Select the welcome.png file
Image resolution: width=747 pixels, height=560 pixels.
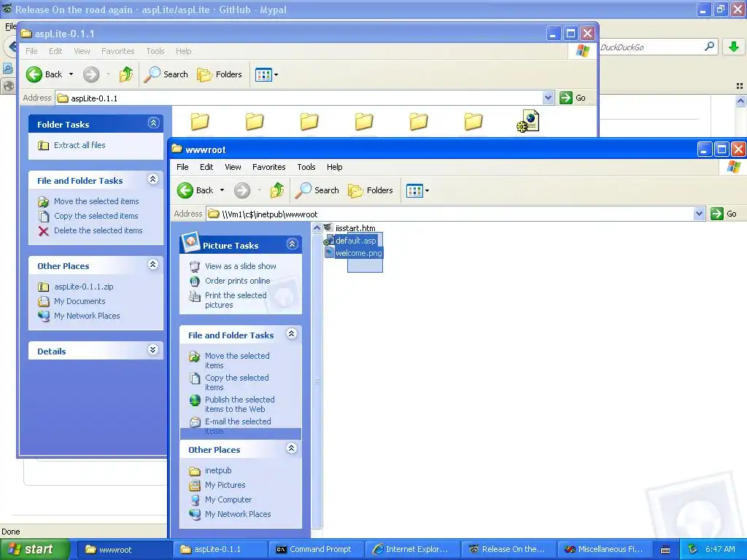[x=358, y=253]
